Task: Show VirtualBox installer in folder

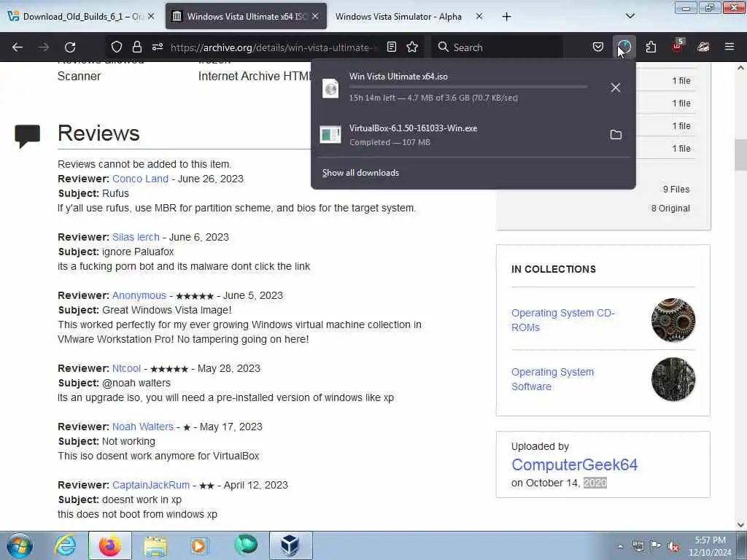Action: click(x=616, y=135)
